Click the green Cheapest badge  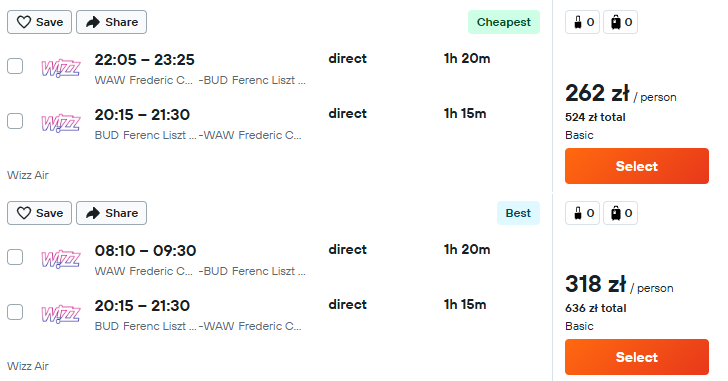(504, 22)
